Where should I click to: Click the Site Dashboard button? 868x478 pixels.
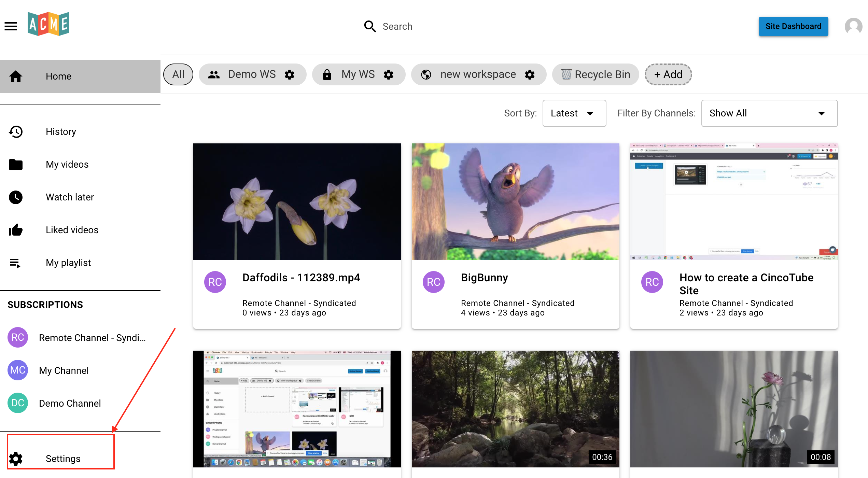tap(793, 26)
